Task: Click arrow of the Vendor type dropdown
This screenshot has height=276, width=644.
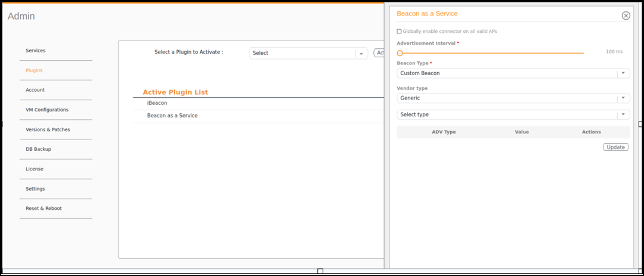Action: click(x=623, y=98)
